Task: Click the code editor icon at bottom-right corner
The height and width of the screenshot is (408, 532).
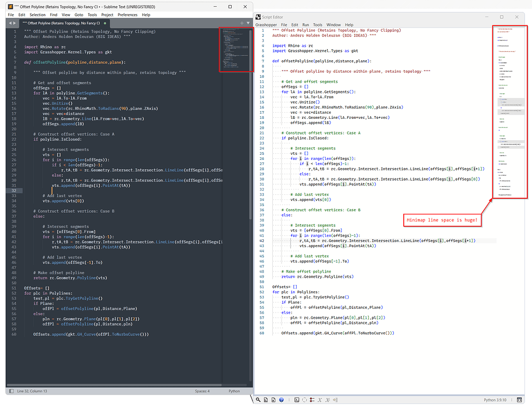Action: coord(520,400)
